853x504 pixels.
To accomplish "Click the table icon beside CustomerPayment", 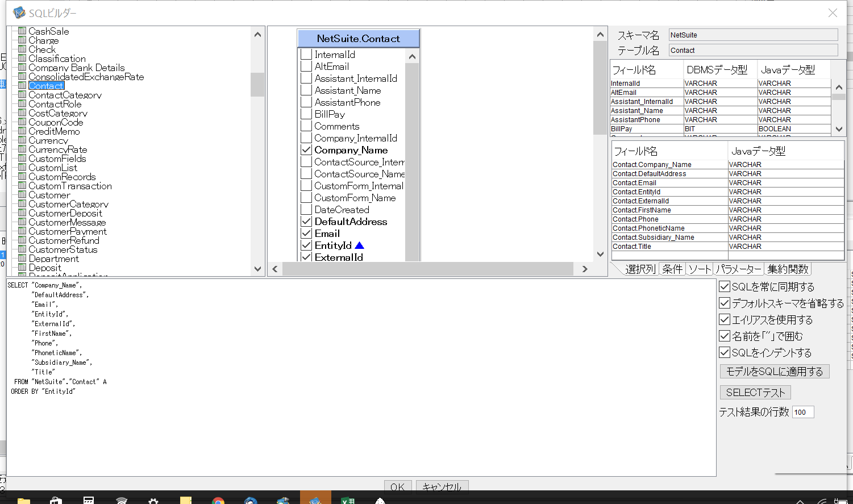I will [x=22, y=231].
